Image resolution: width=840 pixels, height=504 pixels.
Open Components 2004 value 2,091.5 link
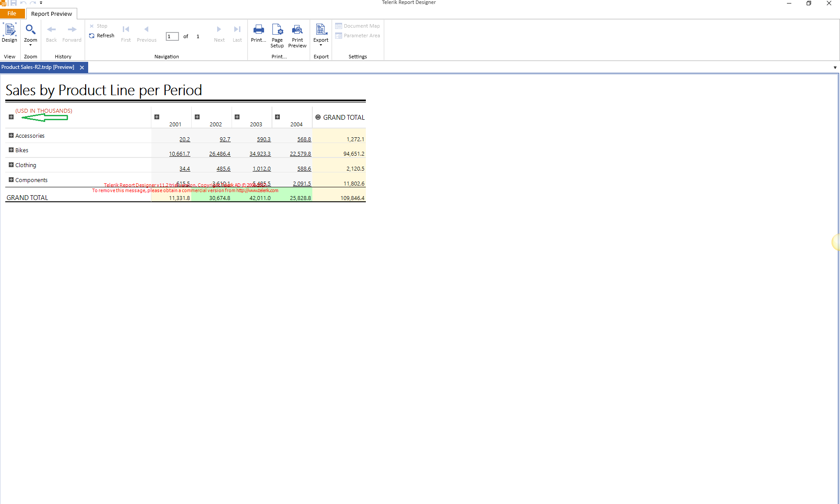click(302, 183)
